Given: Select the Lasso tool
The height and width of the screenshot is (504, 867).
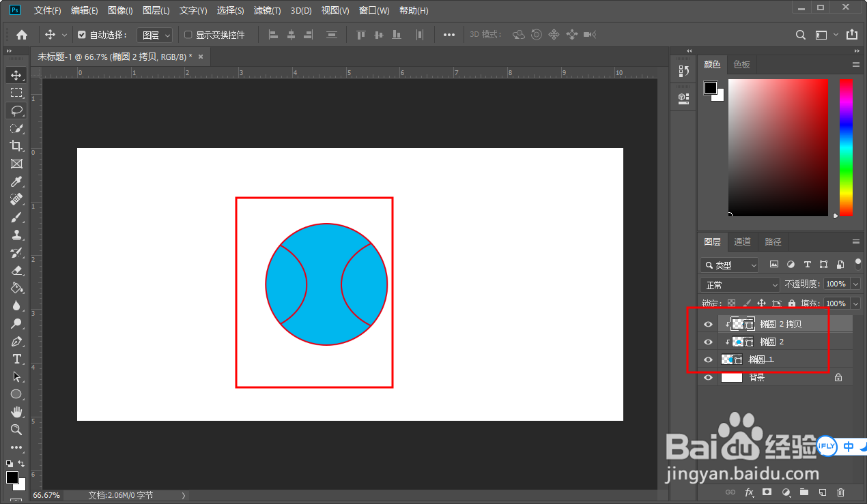Looking at the screenshot, I should point(16,110).
